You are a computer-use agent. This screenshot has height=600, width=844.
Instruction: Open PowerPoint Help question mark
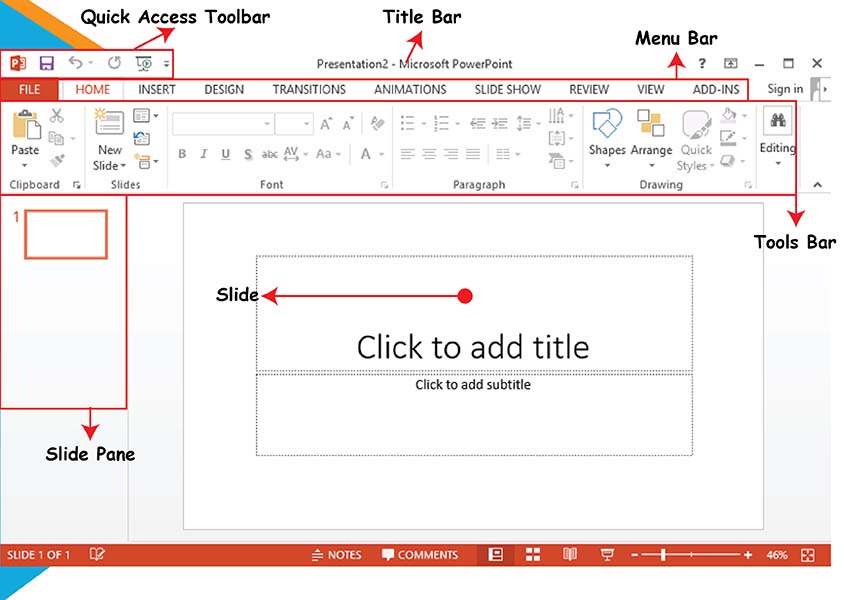tap(702, 63)
